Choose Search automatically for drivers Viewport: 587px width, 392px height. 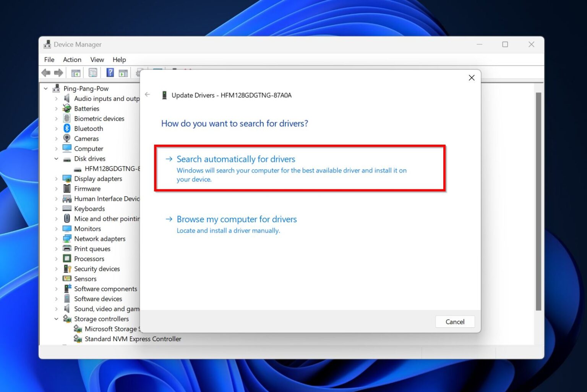coord(236,159)
